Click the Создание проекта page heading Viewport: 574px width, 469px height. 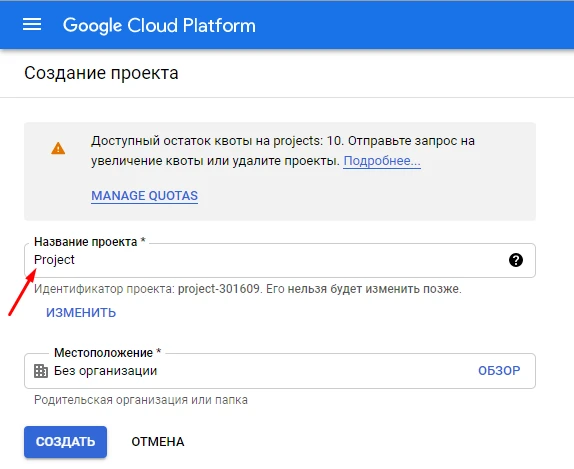(x=101, y=73)
